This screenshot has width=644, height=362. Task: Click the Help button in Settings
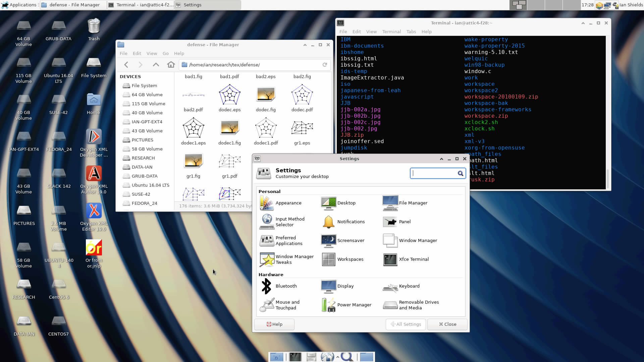click(274, 324)
